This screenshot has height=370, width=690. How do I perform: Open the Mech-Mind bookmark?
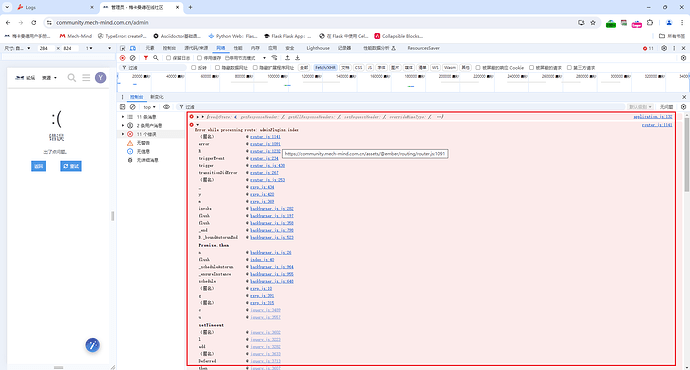(76, 36)
